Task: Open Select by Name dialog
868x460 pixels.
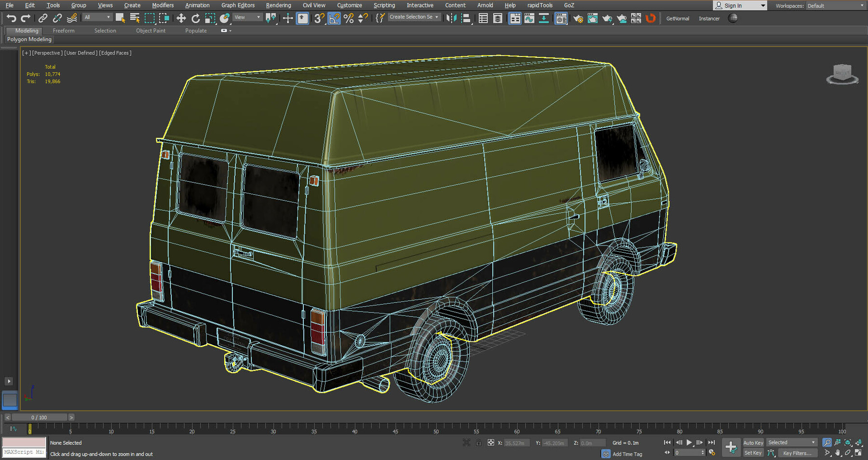Action: pos(134,18)
